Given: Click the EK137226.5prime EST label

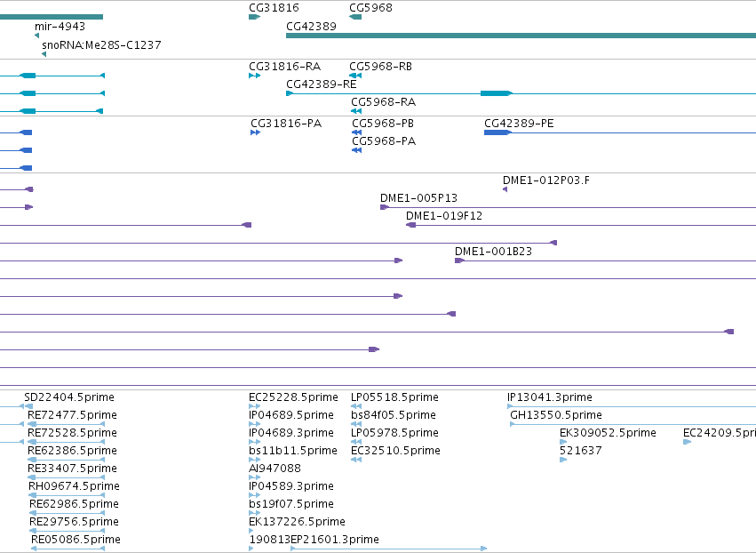Looking at the screenshot, I should (297, 522).
